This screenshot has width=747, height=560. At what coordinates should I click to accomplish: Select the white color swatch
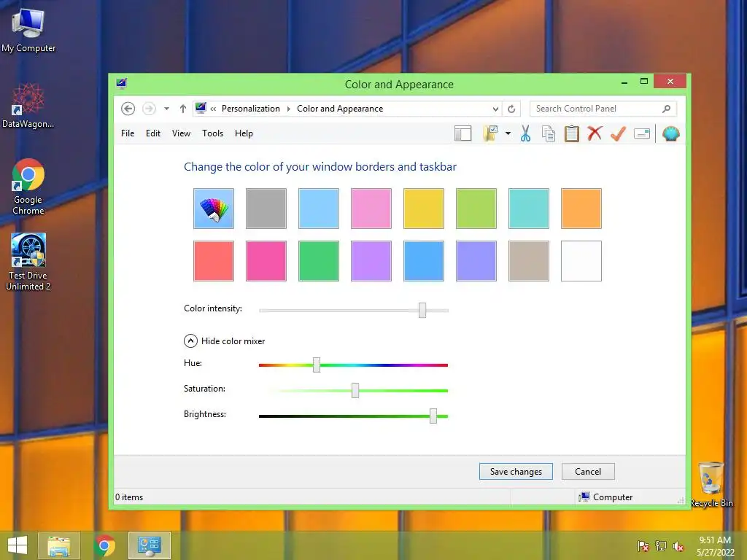coord(581,261)
